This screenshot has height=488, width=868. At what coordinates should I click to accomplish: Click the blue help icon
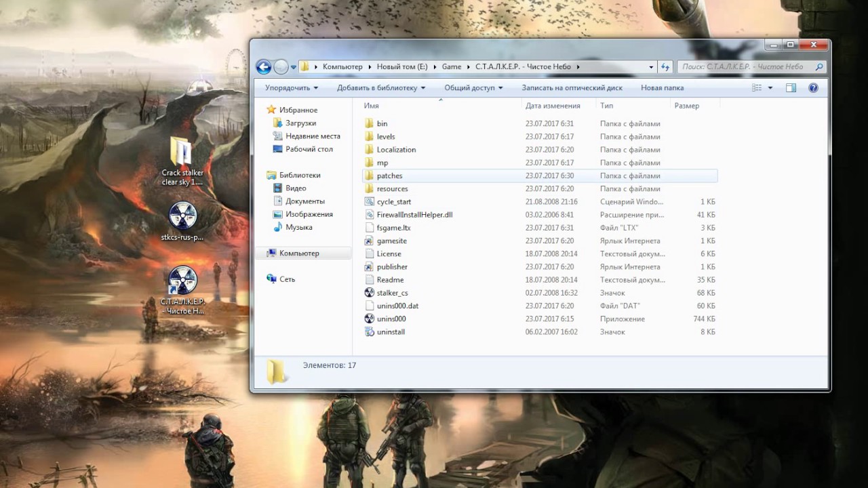(x=813, y=88)
